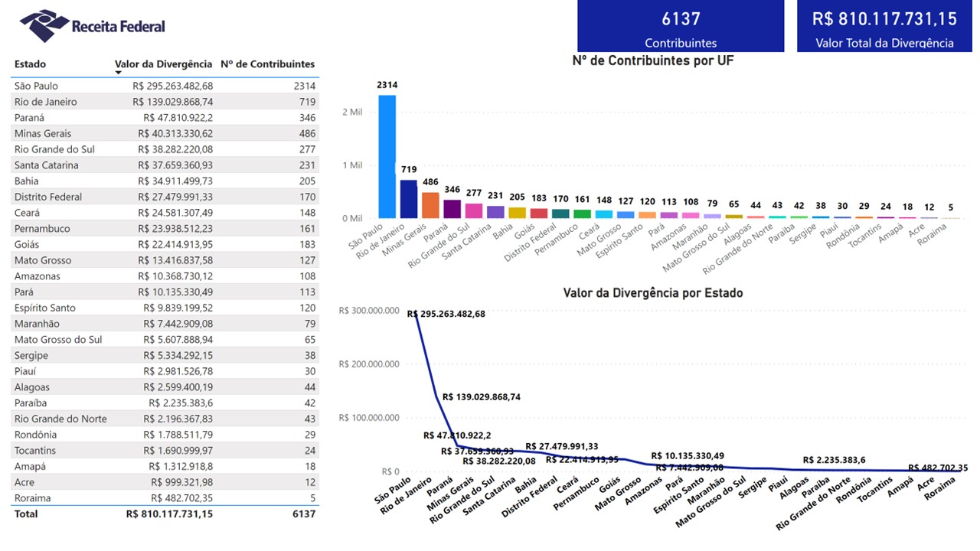Click the 'Valor da Divergência por Estado' chart title

click(x=653, y=293)
